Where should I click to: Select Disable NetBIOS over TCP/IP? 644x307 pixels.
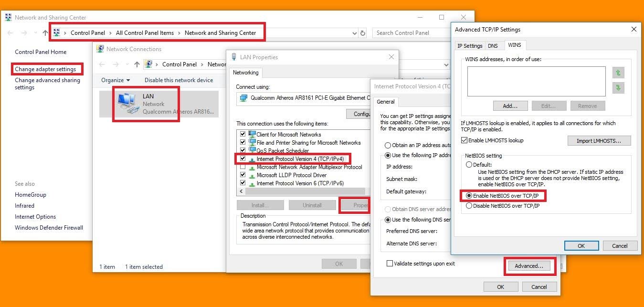pos(469,206)
